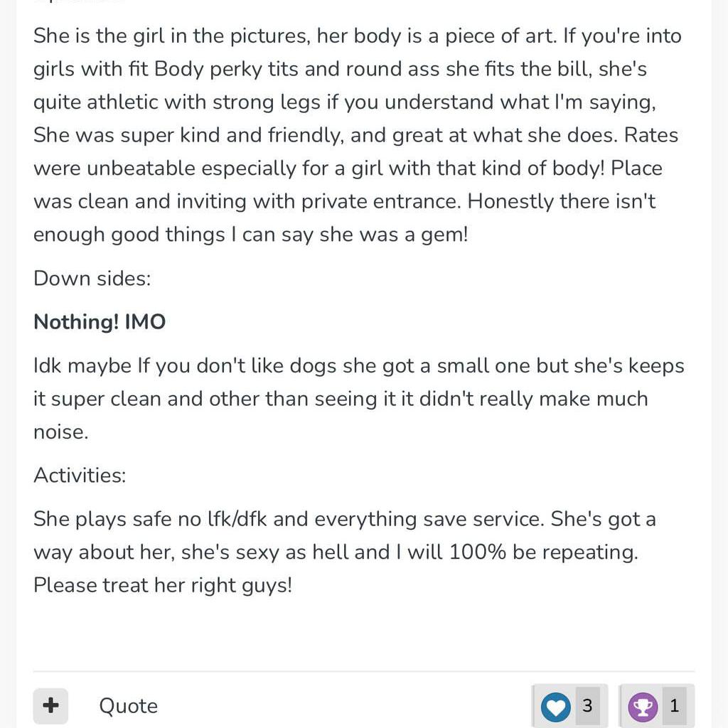
Task: Open the heart reaction count of 3
Action: (x=587, y=706)
